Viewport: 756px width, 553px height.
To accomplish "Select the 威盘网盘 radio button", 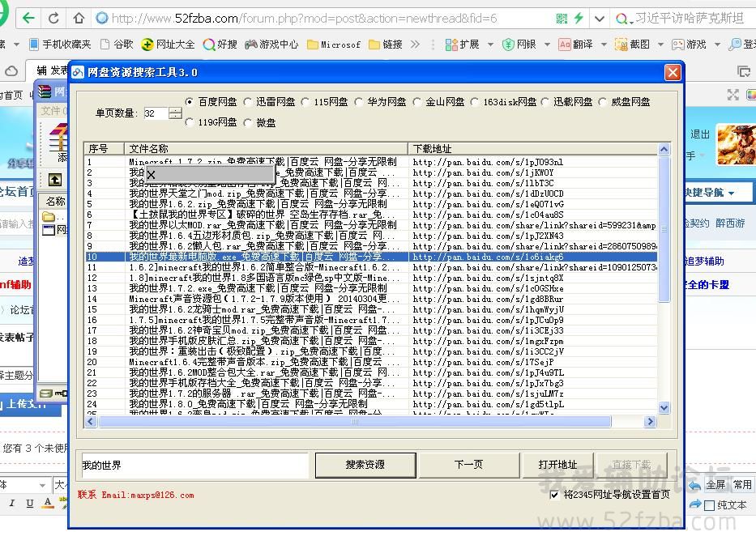I will [603, 102].
